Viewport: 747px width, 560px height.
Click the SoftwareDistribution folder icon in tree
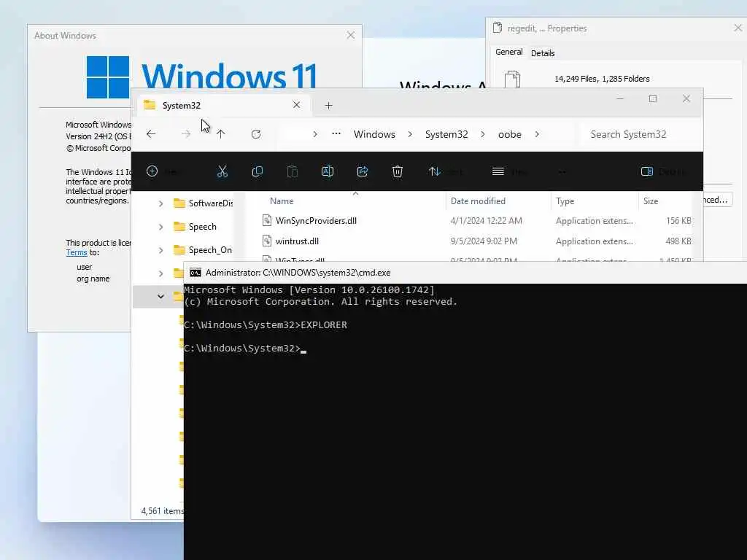pos(179,203)
